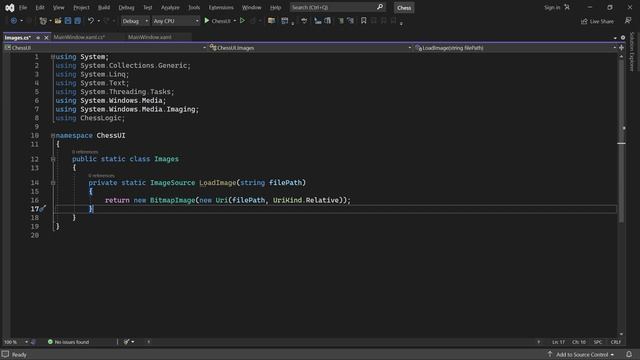Image resolution: width=640 pixels, height=360 pixels.
Task: Click the icon just after the outline play button
Action: 253,21
